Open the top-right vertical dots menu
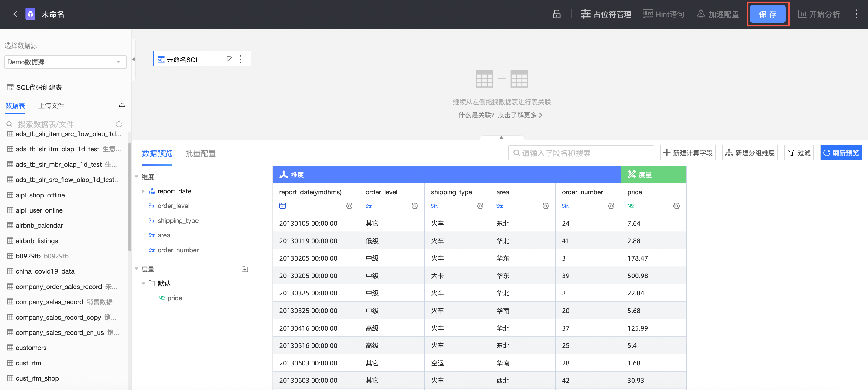Image resolution: width=868 pixels, height=390 pixels. point(856,14)
